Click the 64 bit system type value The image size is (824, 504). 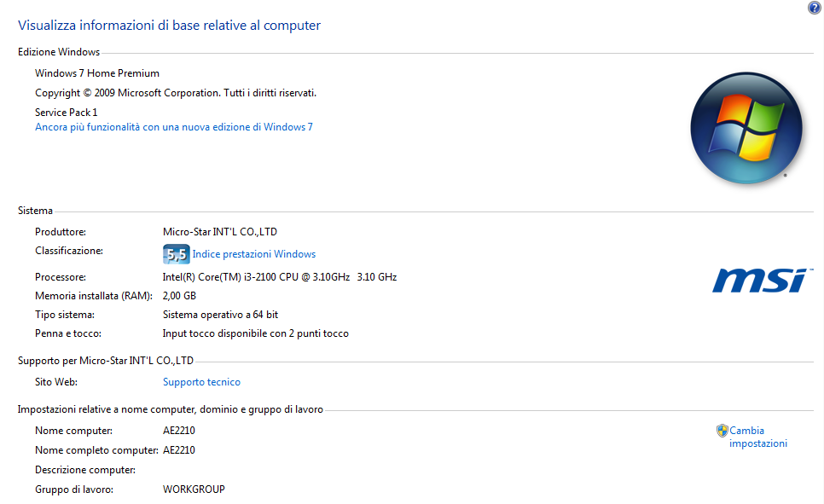click(x=220, y=315)
